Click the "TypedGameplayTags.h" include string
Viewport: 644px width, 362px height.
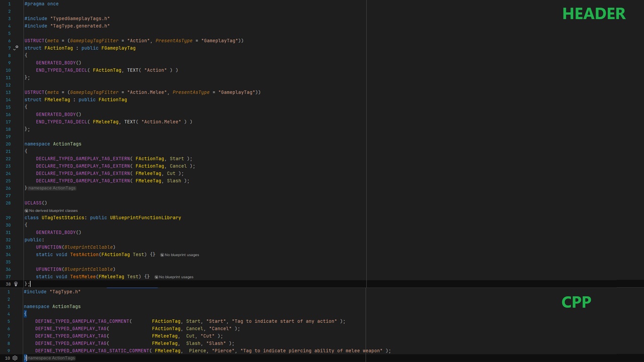click(80, 19)
